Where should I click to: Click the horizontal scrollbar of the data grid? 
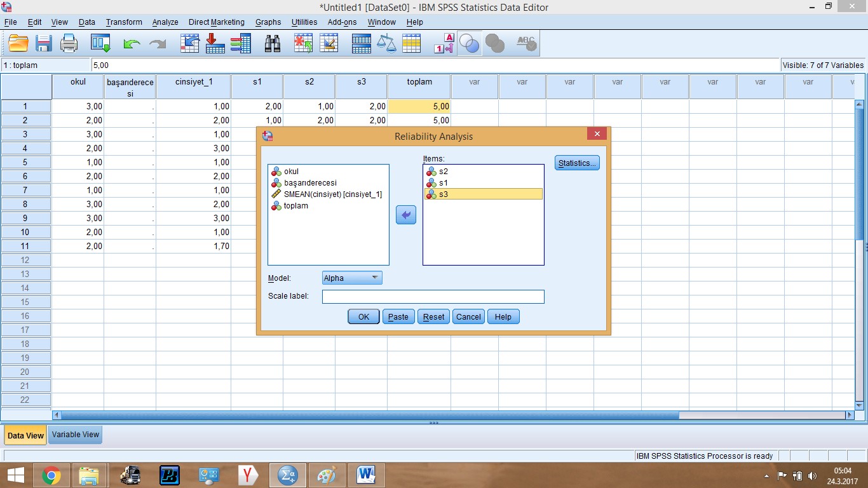pos(370,415)
